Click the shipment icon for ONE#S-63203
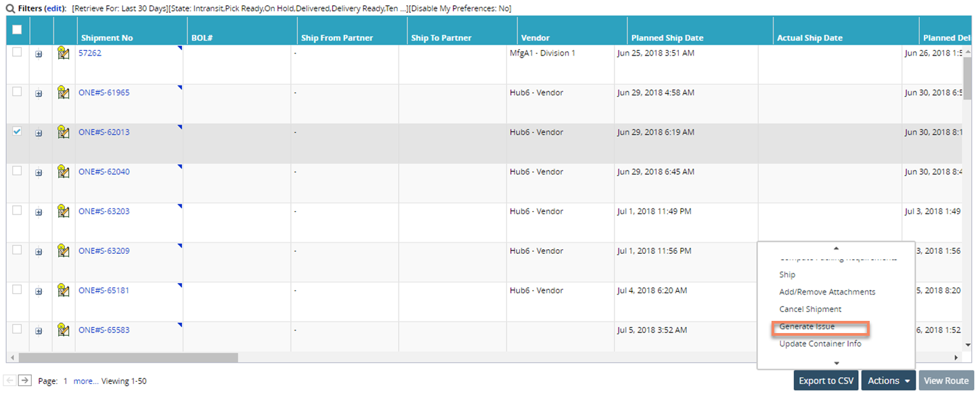 64,211
